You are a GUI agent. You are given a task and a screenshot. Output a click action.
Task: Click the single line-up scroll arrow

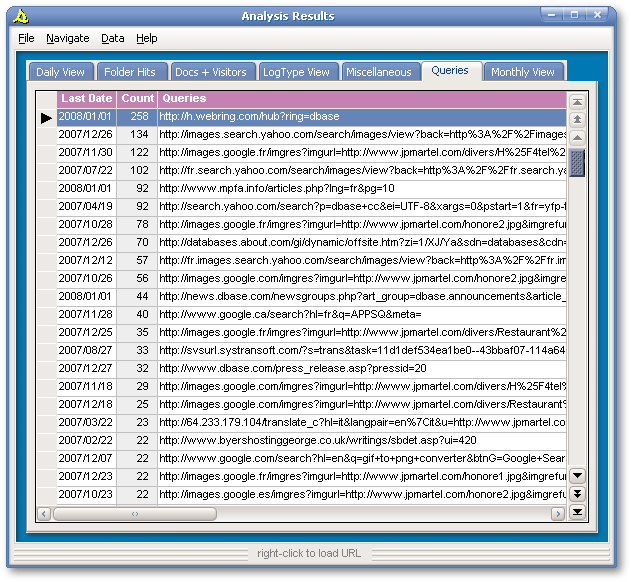tap(577, 136)
